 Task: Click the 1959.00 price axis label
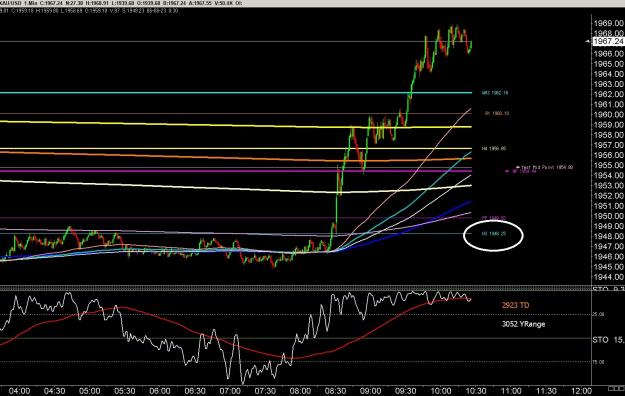[609, 125]
